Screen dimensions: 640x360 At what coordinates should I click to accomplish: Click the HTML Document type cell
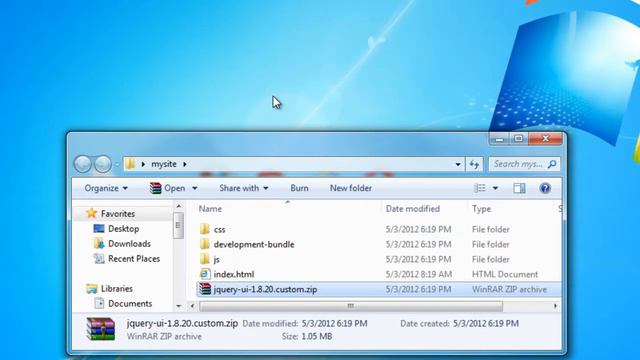click(505, 274)
